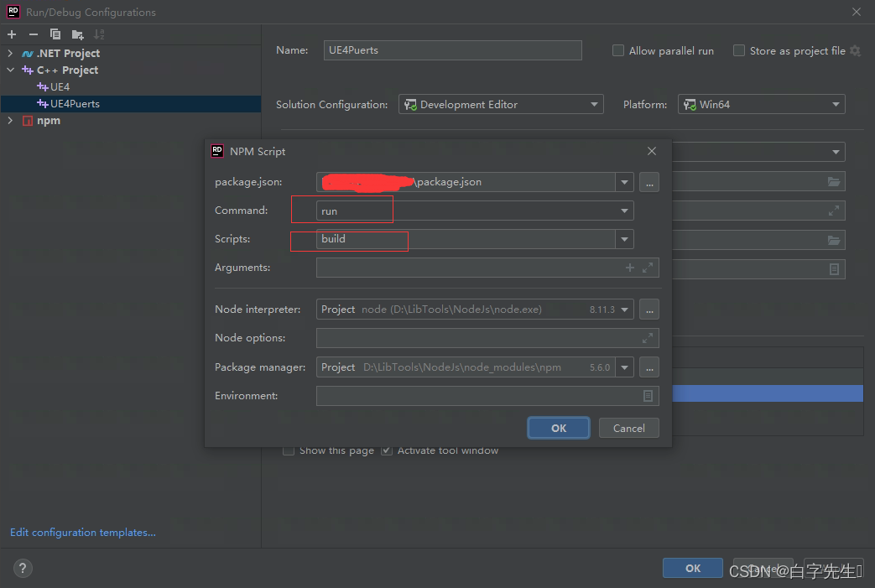This screenshot has height=588, width=875.
Task: Confirm NPM Script dialog with OK
Action: point(559,428)
